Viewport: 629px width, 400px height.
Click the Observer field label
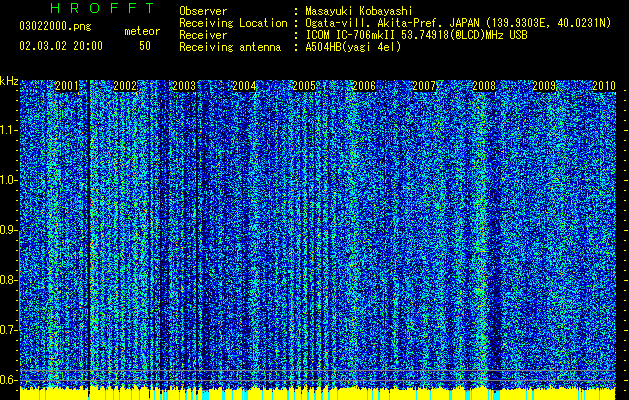point(203,11)
